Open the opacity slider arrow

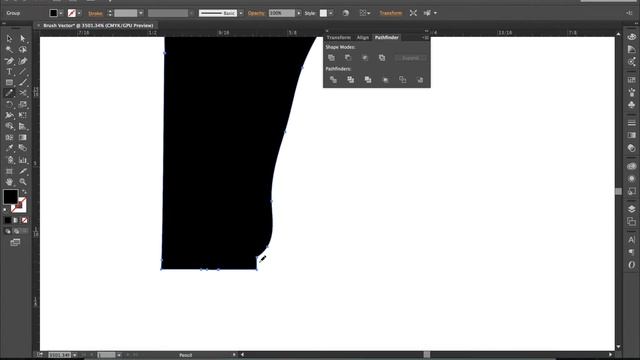(x=299, y=13)
